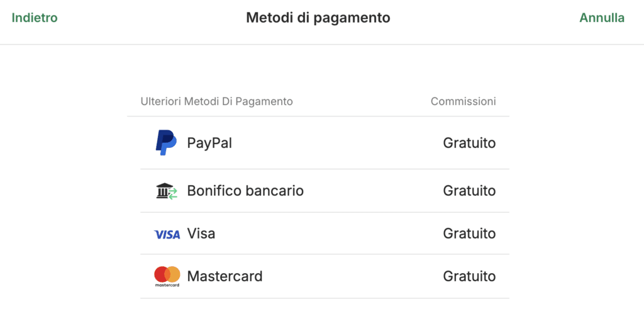Cancel with the Annulla link

[602, 18]
